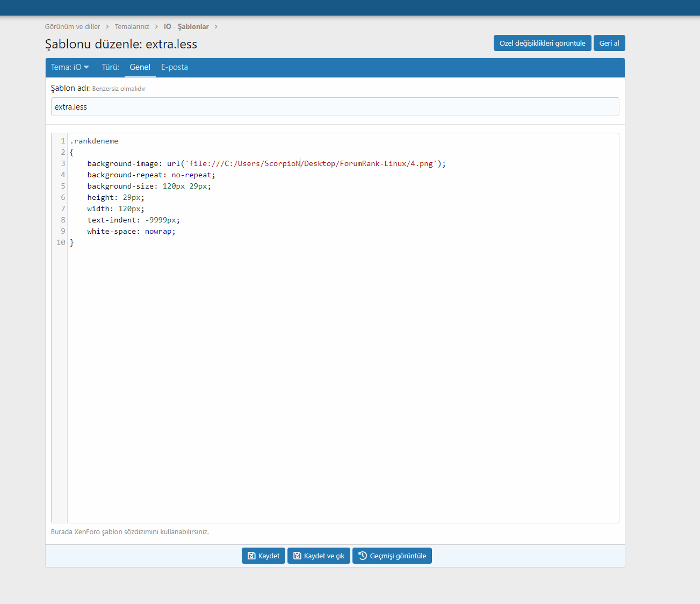Open Temalarınız breadcrumb link

(x=132, y=26)
